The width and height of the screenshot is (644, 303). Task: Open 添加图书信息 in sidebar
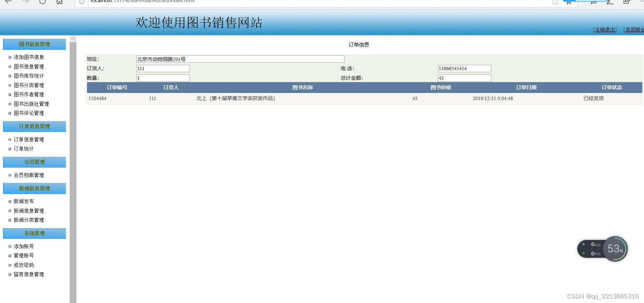(x=29, y=57)
